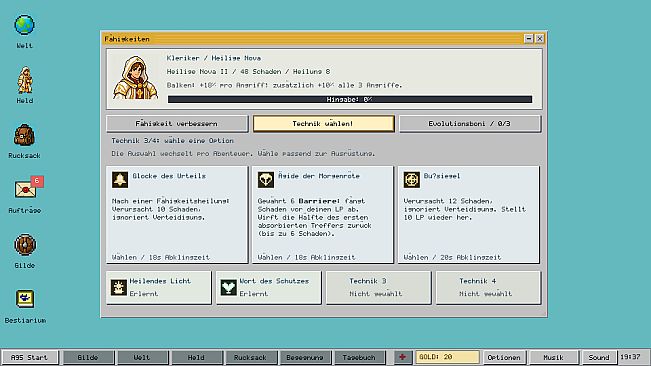Toggle Musik in the taskbar
Viewport: 651px width, 366px height.
point(553,357)
